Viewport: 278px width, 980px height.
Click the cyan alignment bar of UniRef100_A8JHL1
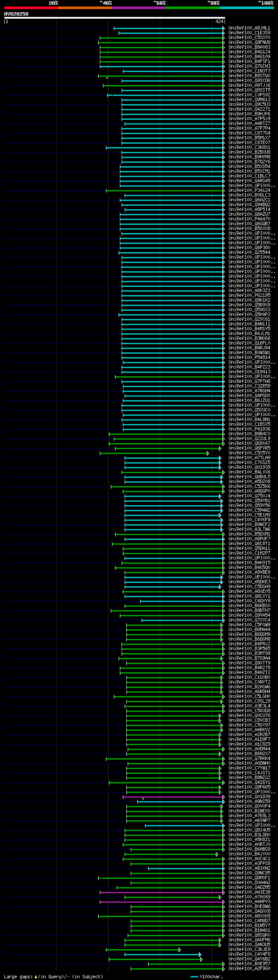(169, 28)
